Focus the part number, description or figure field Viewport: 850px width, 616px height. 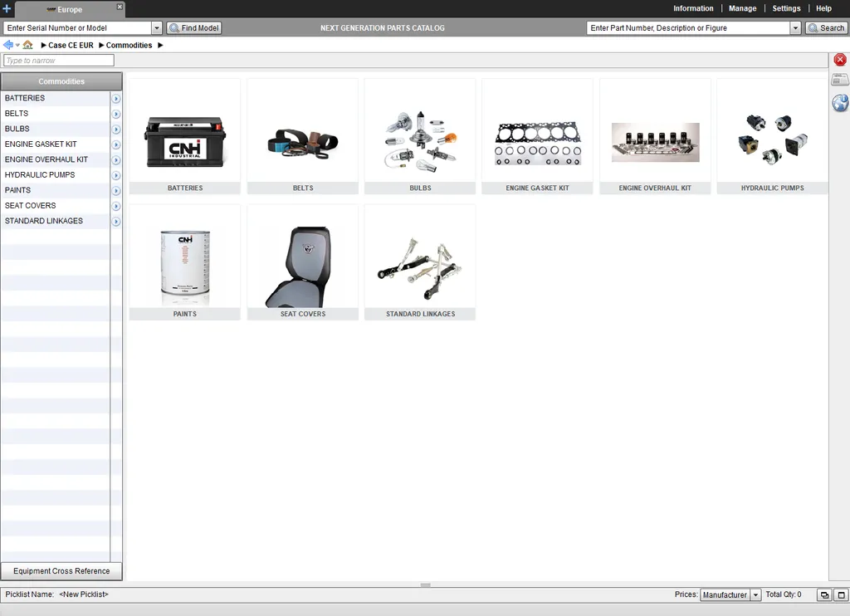[688, 27]
